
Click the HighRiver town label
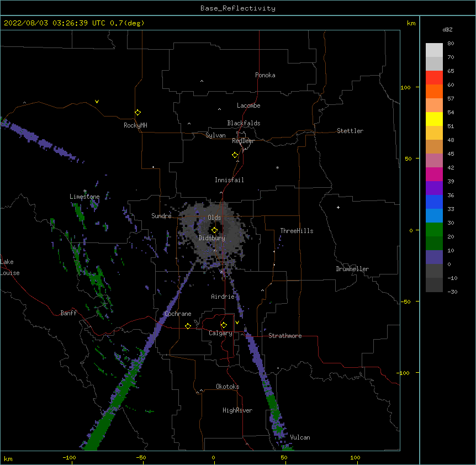point(237,410)
